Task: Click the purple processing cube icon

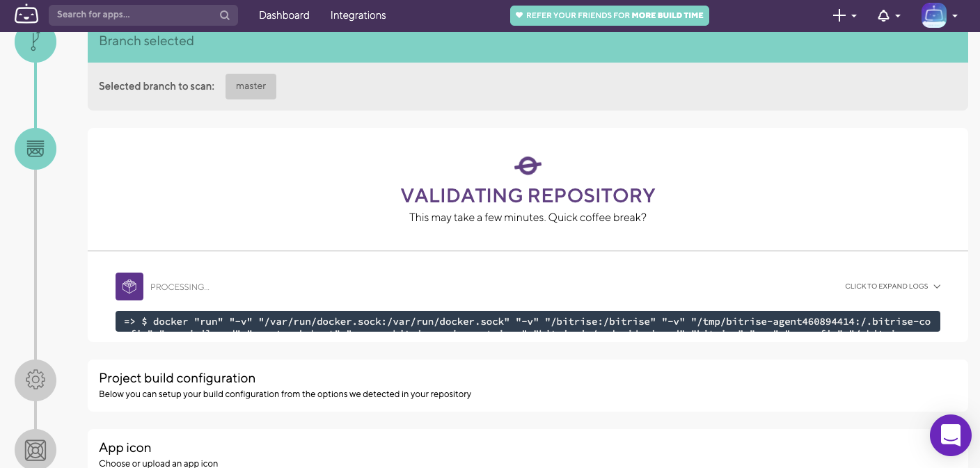Action: (129, 287)
